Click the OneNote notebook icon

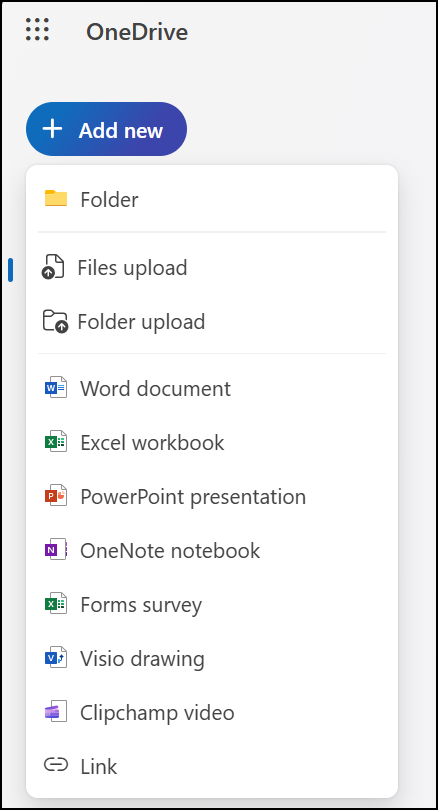coord(56,550)
